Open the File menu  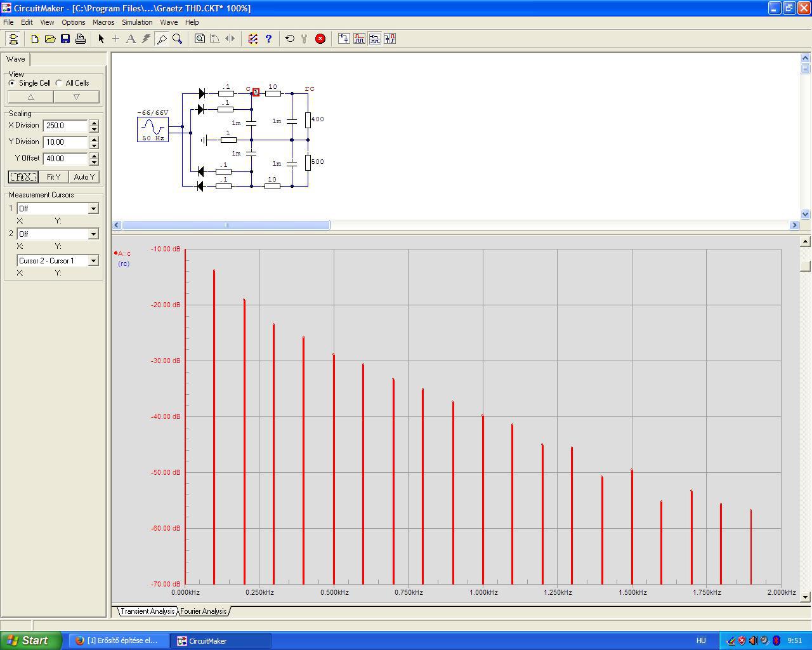8,22
